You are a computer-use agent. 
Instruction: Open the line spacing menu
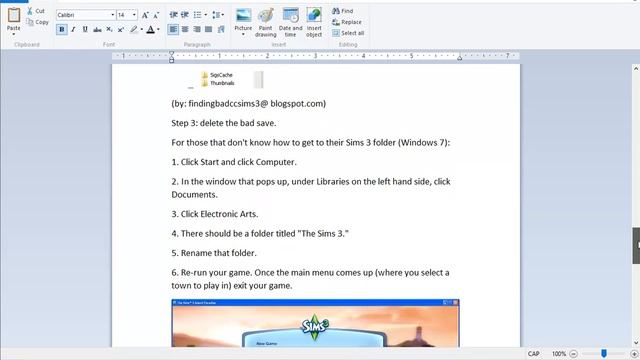coord(218,15)
